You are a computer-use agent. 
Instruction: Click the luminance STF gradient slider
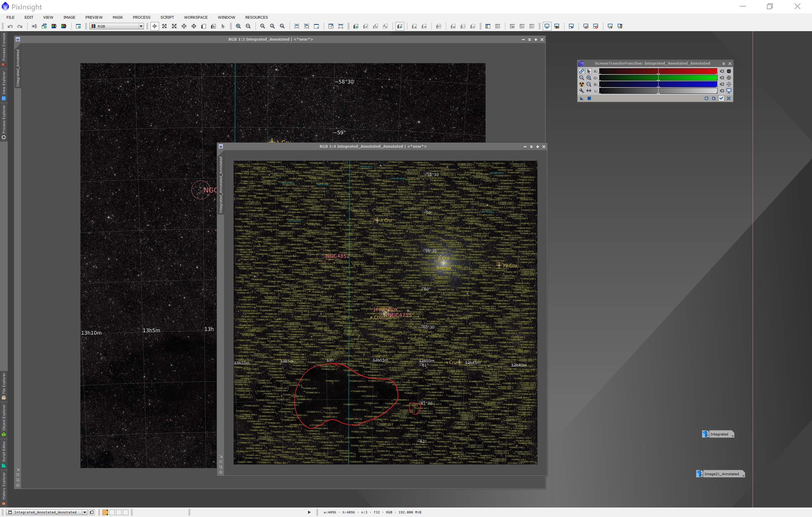(658, 91)
